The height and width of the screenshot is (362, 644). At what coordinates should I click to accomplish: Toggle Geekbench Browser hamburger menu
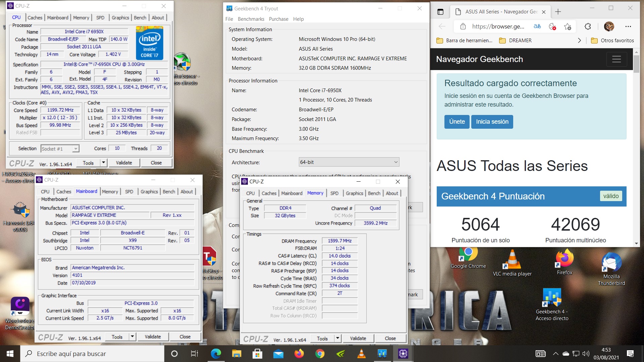click(x=616, y=59)
